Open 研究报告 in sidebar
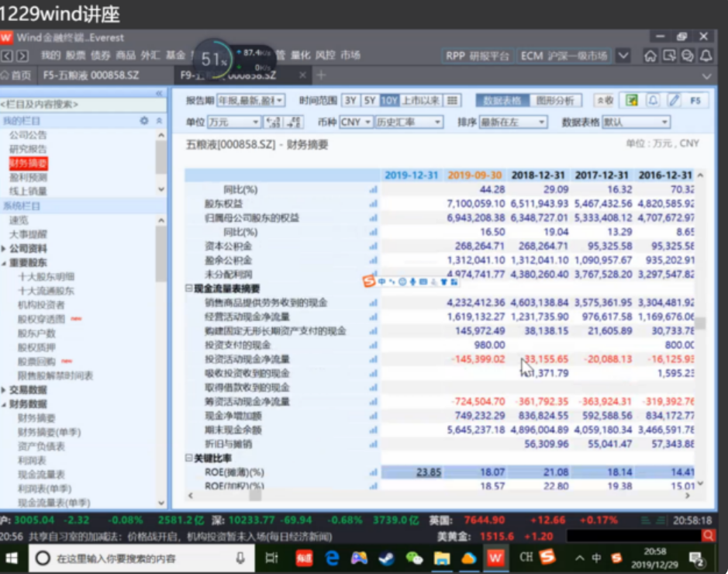 pos(28,149)
